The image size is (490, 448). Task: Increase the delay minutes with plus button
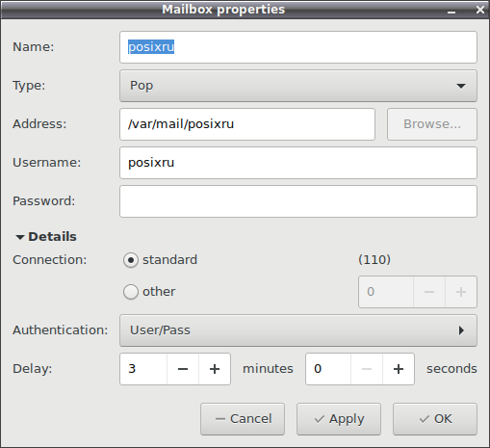pos(215,369)
